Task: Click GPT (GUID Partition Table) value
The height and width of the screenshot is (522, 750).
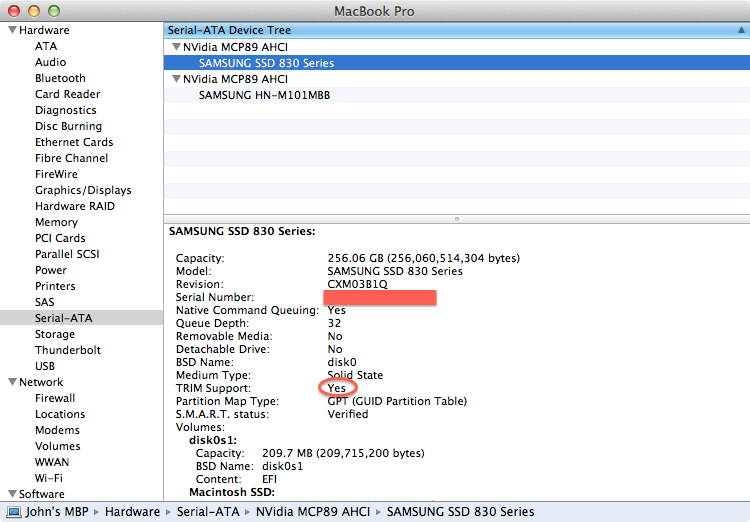Action: tap(397, 401)
